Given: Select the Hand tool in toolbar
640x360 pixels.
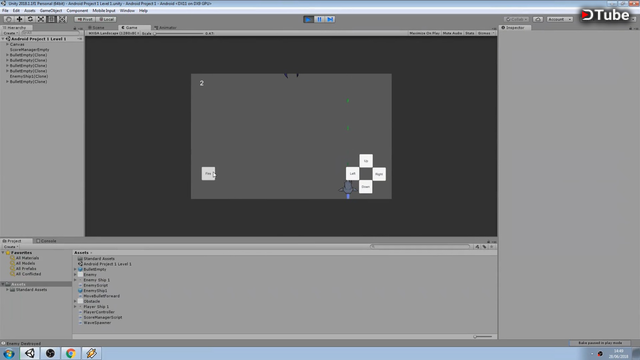Looking at the screenshot, I should pyautogui.click(x=9, y=19).
